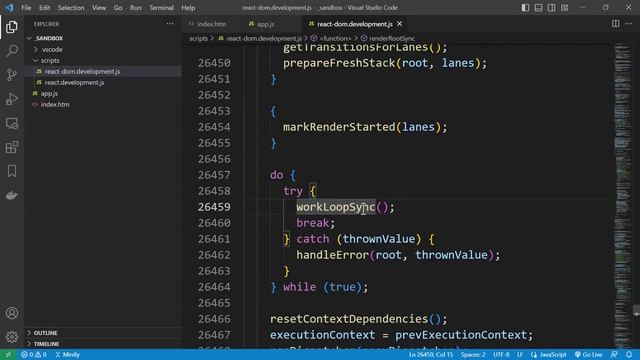The image size is (640, 360).
Task: Open the Go menu
Action: click(x=118, y=8)
